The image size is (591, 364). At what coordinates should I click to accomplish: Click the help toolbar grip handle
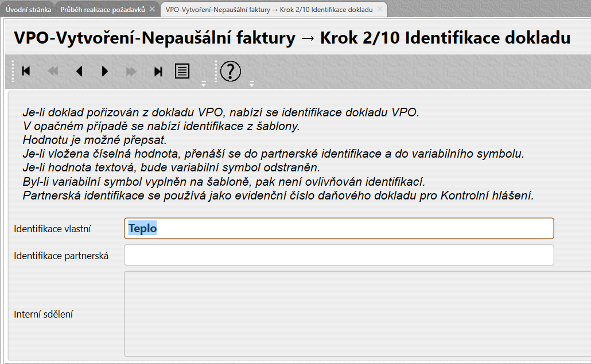pos(216,71)
